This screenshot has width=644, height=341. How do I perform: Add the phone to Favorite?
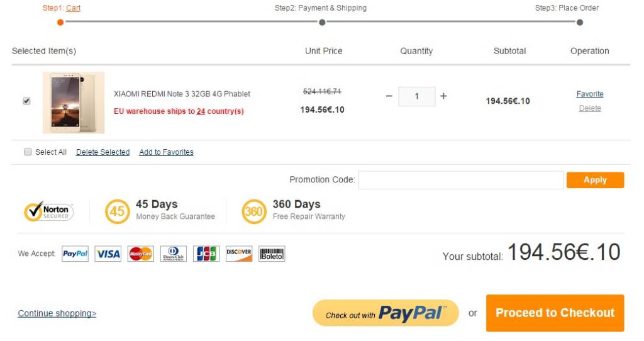[589, 94]
